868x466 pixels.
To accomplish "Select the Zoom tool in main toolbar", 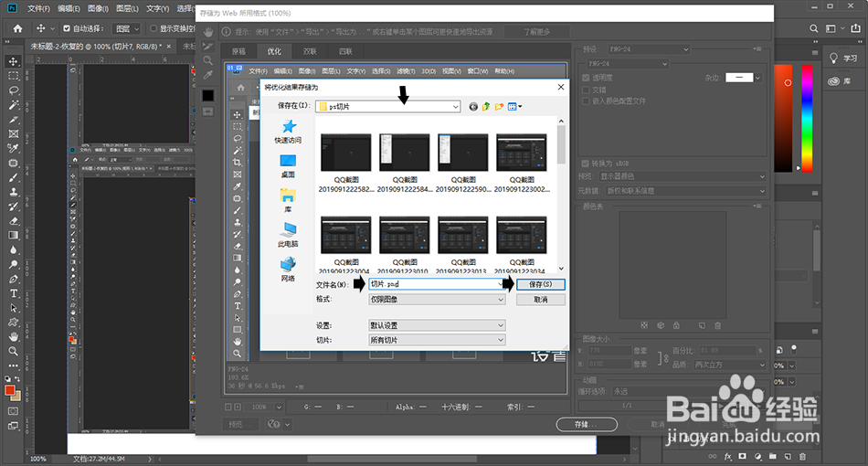I will point(14,351).
